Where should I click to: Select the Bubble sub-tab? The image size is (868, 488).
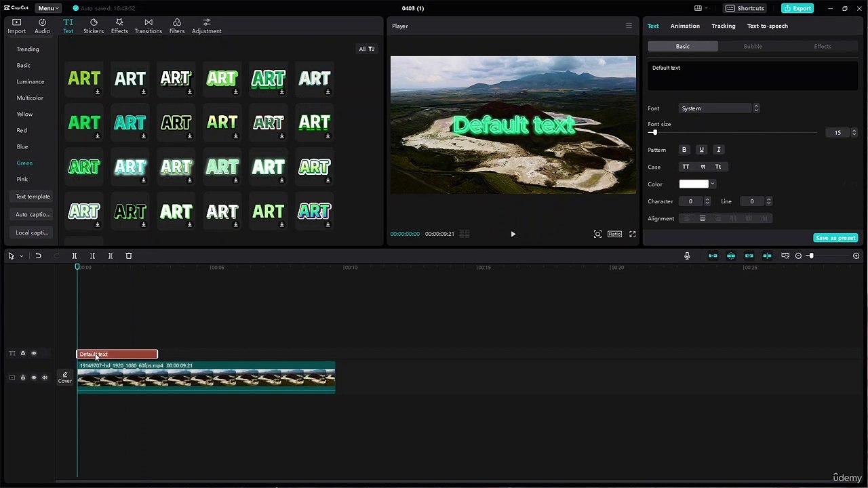(753, 46)
